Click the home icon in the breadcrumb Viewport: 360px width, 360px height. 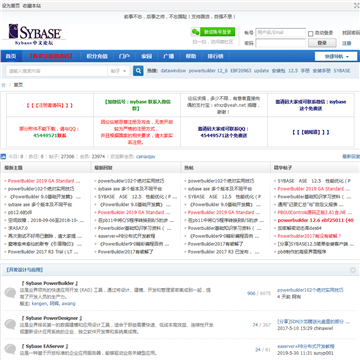pos(4,85)
